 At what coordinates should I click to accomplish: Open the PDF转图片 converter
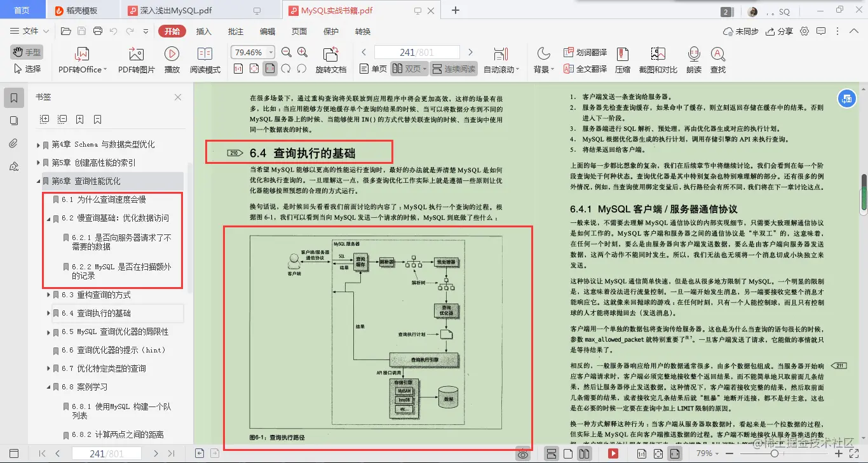(x=136, y=61)
